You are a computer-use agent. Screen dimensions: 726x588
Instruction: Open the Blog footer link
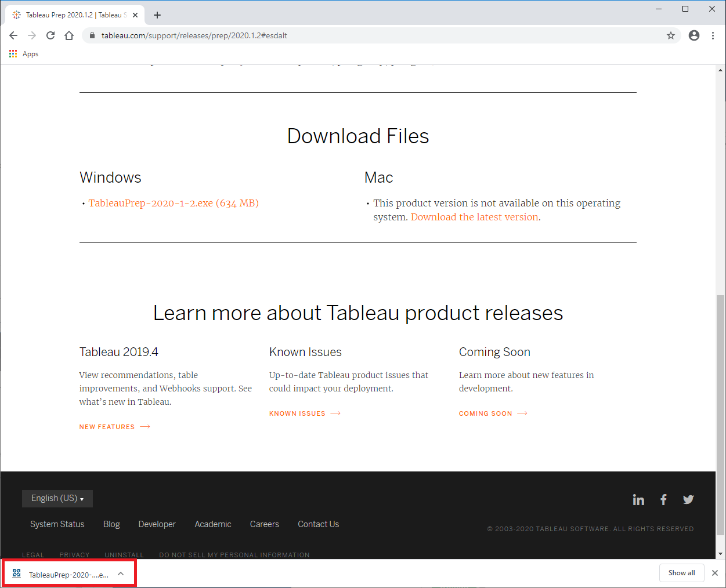[111, 524]
